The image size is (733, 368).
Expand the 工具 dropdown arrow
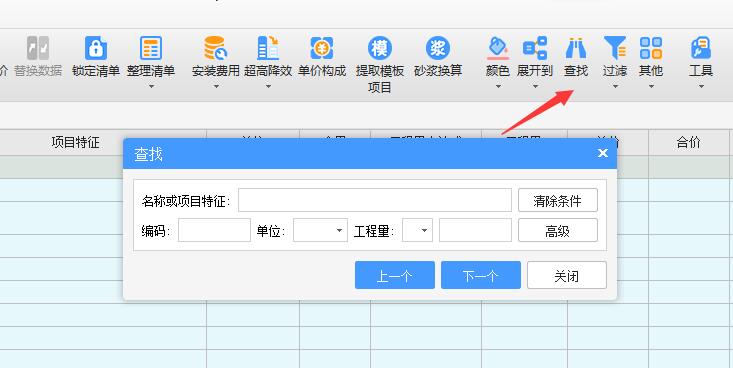701,86
